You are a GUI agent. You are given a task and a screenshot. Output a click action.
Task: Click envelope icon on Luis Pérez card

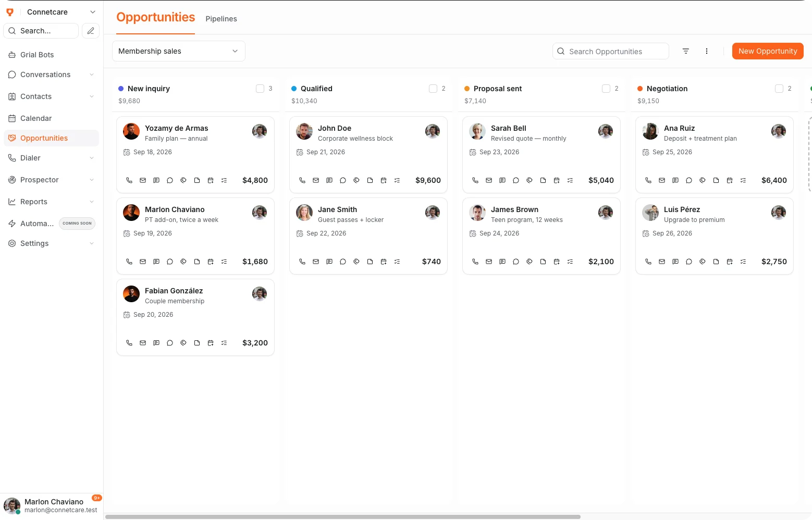[x=662, y=262]
